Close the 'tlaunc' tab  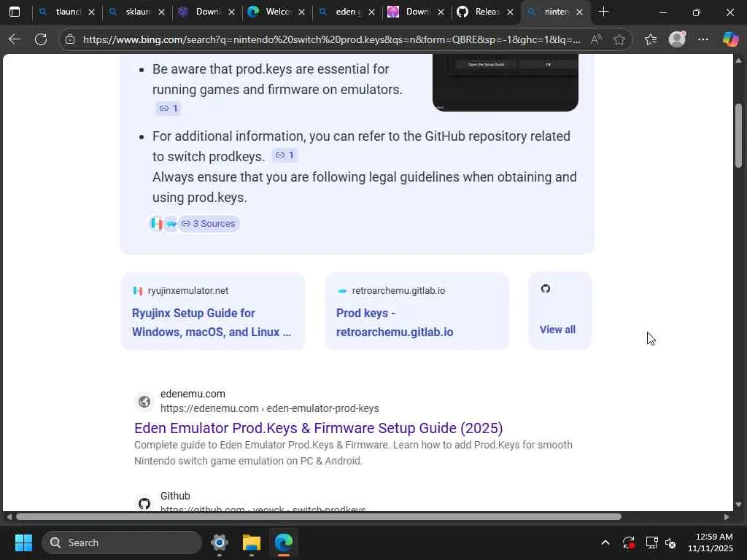coord(91,12)
